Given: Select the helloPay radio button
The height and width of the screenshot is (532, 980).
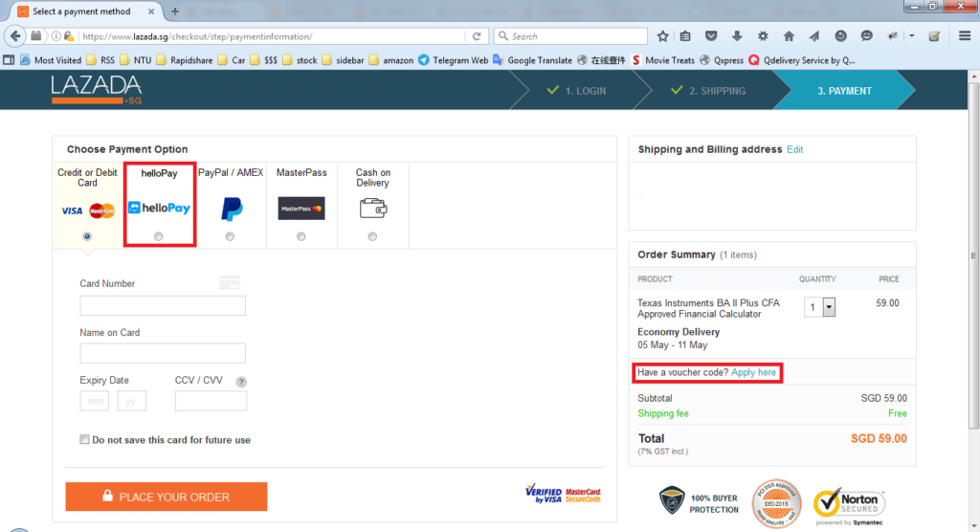Looking at the screenshot, I should pyautogui.click(x=159, y=236).
